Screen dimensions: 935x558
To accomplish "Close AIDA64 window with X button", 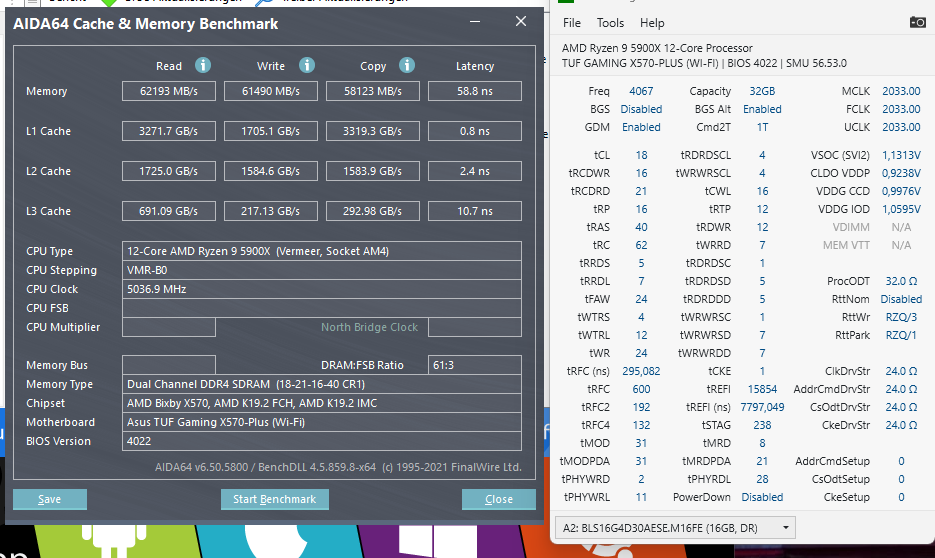I will pos(521,21).
